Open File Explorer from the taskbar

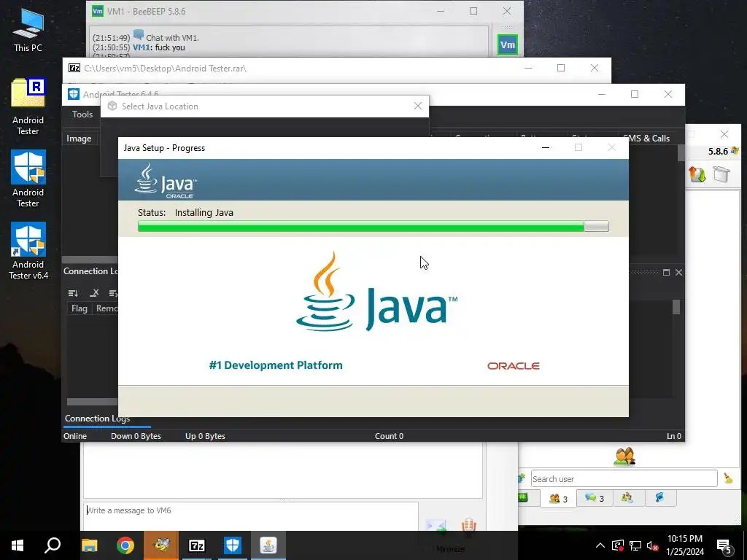click(89, 545)
